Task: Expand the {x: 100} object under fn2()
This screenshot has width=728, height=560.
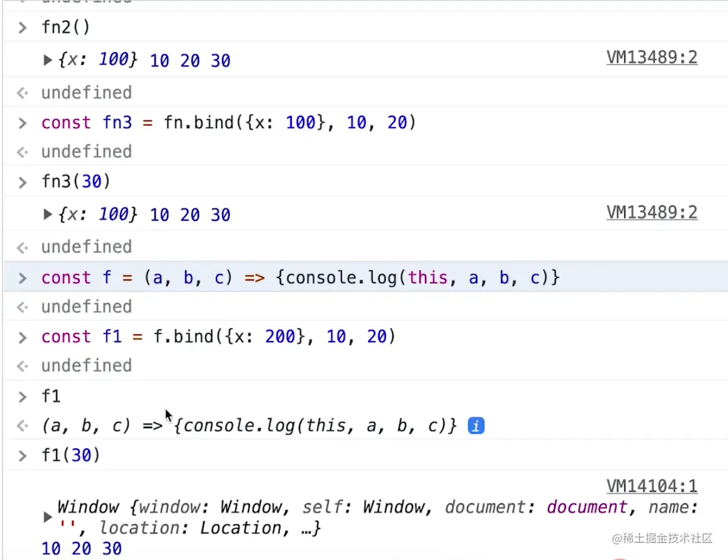Action: point(47,60)
